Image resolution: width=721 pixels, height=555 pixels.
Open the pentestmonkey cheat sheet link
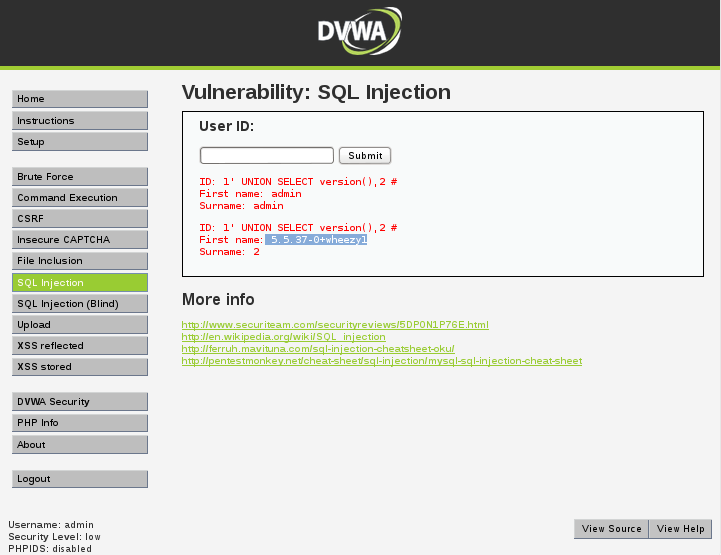pyautogui.click(x=381, y=361)
